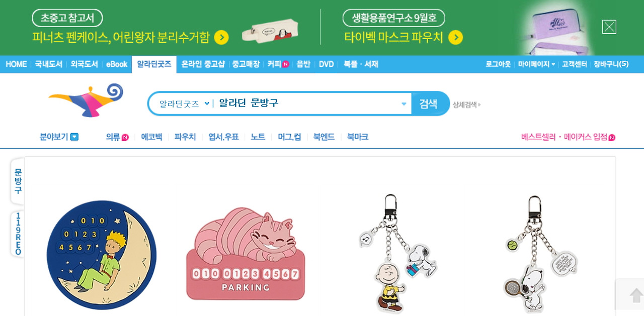This screenshot has height=316, width=644.
Task: Open the 장바구니(5) cart link
Action: [x=611, y=64]
